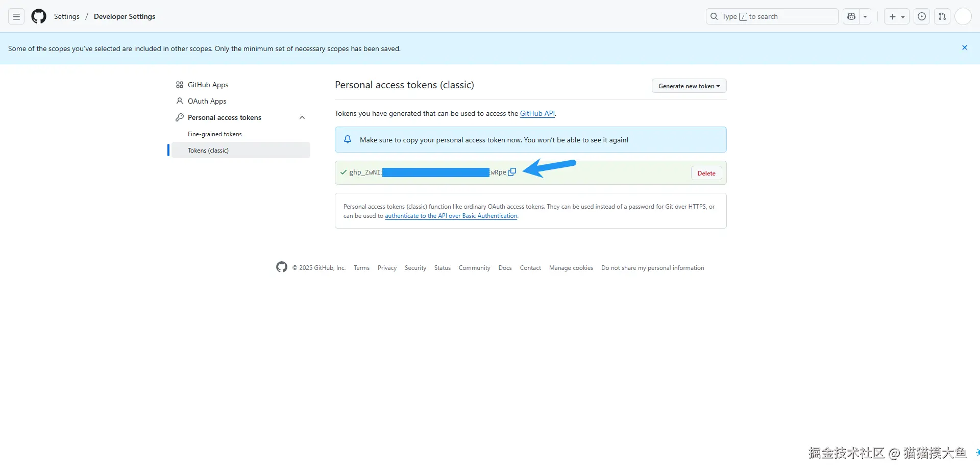This screenshot has width=980, height=473.
Task: Dismiss the scopes notification banner
Action: [x=965, y=47]
